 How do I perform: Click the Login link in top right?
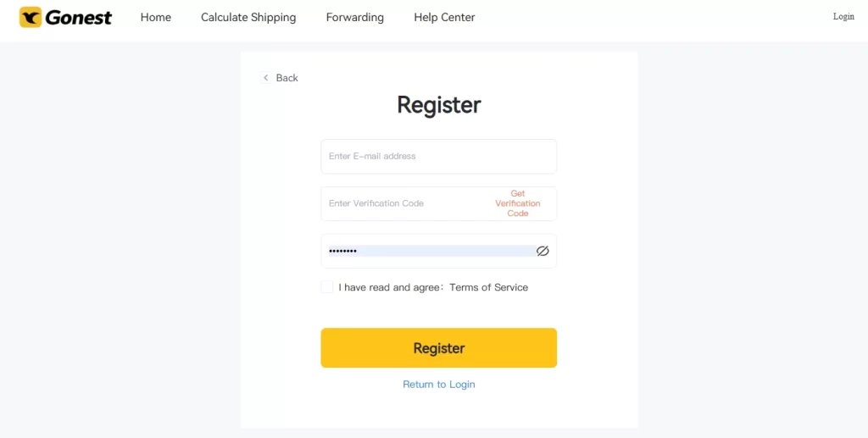843,17
